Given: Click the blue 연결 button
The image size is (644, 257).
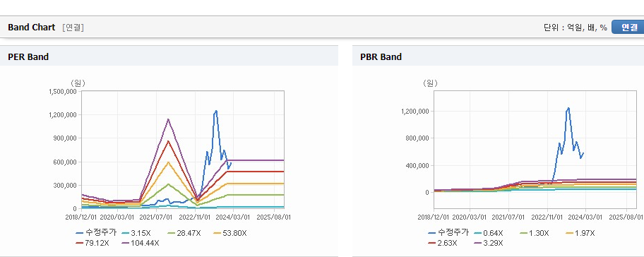Looking at the screenshot, I should point(628,27).
